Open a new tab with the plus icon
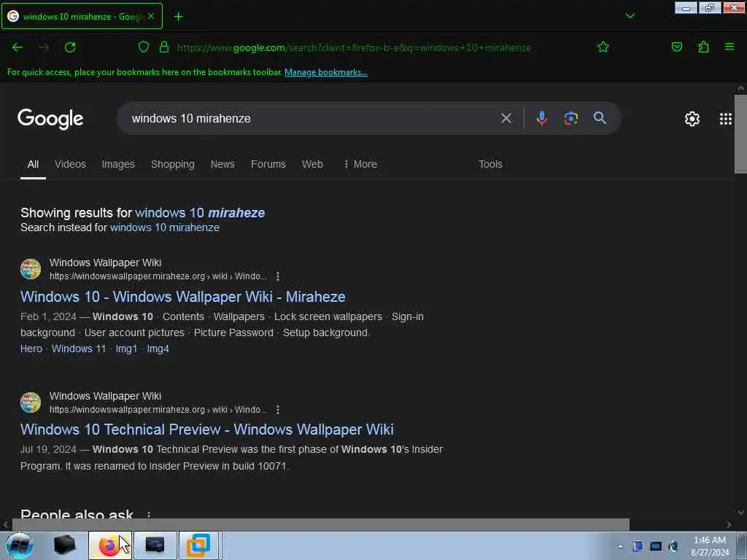The height and width of the screenshot is (560, 747). (178, 17)
